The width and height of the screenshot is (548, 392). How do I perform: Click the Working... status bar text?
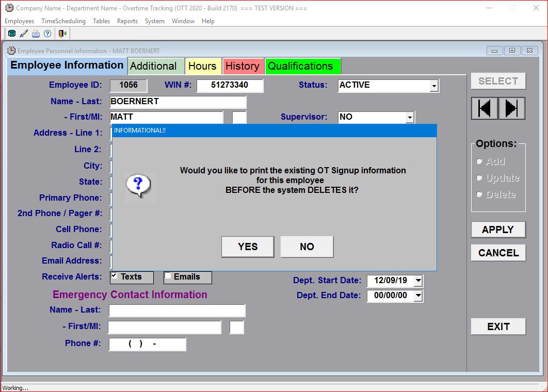point(15,388)
